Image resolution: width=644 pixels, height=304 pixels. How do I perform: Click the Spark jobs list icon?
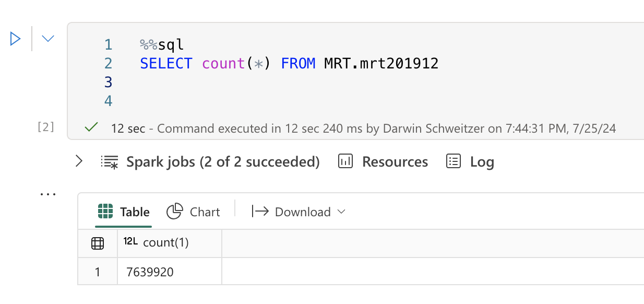tap(110, 162)
